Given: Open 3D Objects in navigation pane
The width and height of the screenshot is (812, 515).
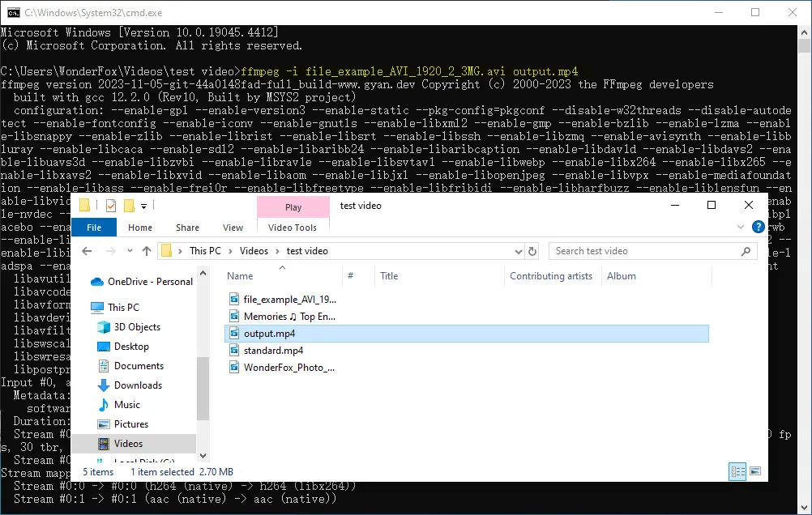Looking at the screenshot, I should click(x=137, y=327).
